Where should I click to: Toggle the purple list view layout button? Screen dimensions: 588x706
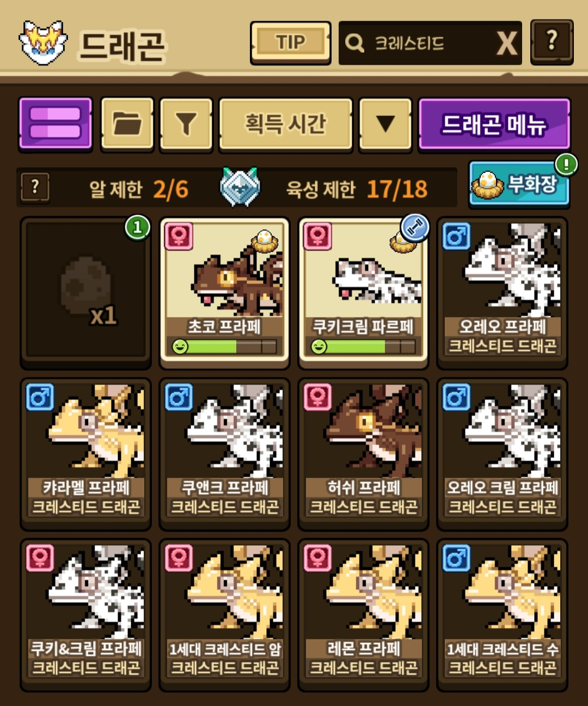(x=56, y=123)
